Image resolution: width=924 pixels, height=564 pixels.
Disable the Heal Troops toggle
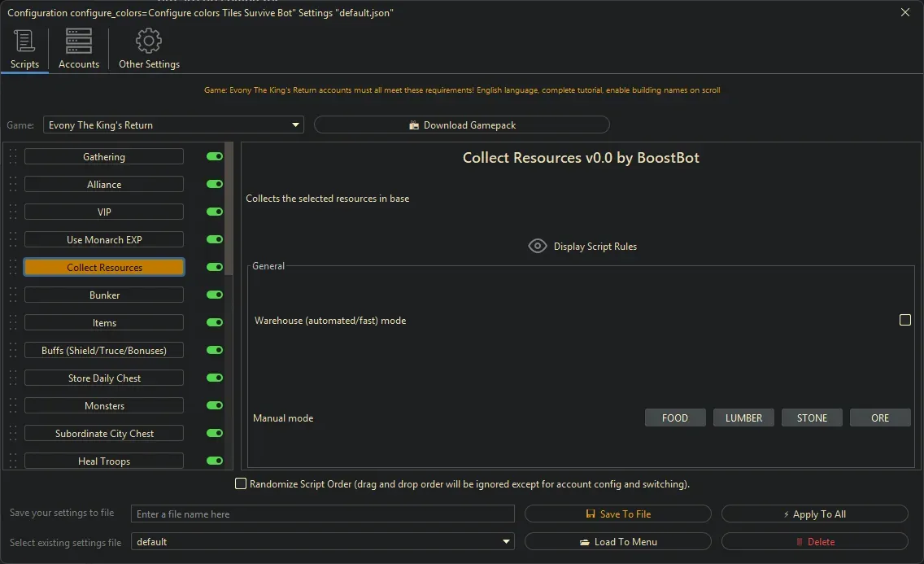[x=214, y=461]
